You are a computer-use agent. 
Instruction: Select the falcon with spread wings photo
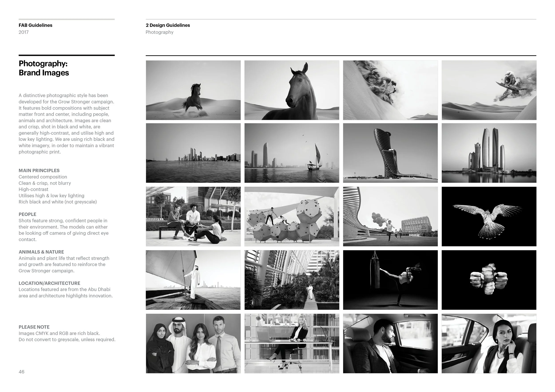click(x=489, y=216)
